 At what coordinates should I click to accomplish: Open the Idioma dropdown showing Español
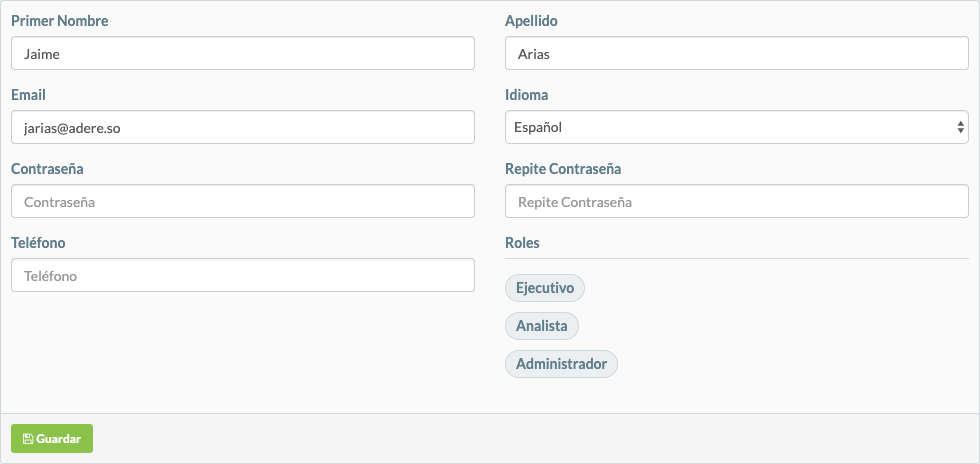click(736, 127)
